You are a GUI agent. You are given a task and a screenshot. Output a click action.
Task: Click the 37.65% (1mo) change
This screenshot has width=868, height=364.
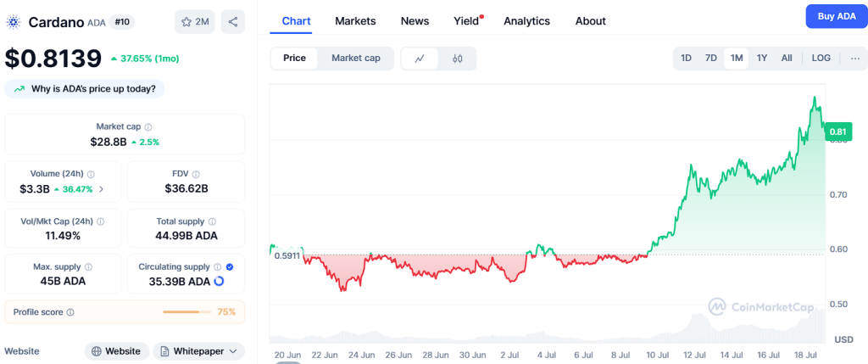(x=144, y=59)
